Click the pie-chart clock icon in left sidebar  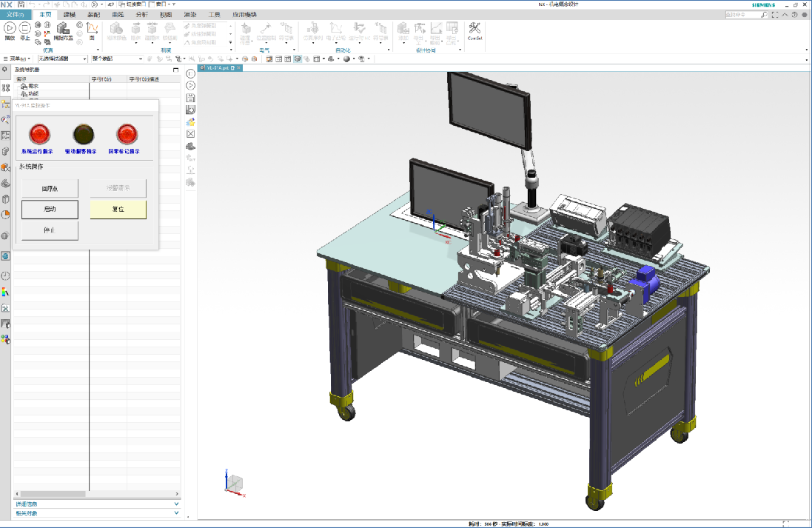pos(5,215)
